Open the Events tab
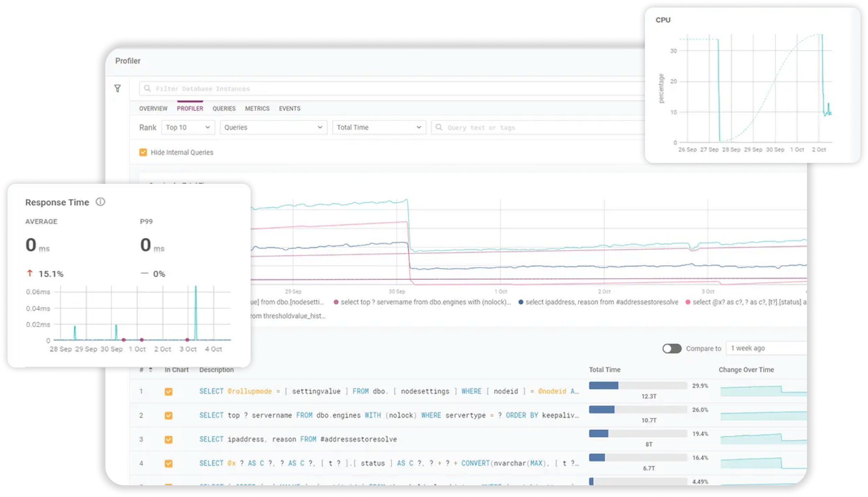868x497 pixels. pyautogui.click(x=290, y=109)
